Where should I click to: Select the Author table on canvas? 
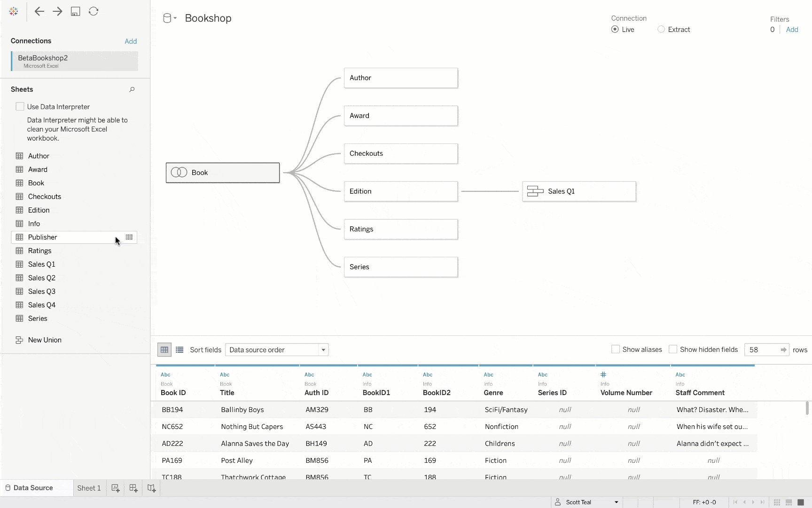tap(401, 78)
